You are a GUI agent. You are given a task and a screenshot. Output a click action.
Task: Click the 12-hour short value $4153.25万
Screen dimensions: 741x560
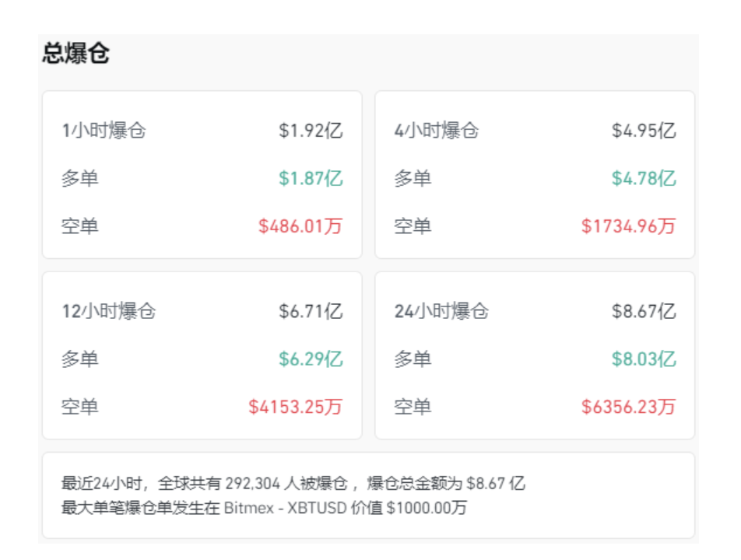296,407
